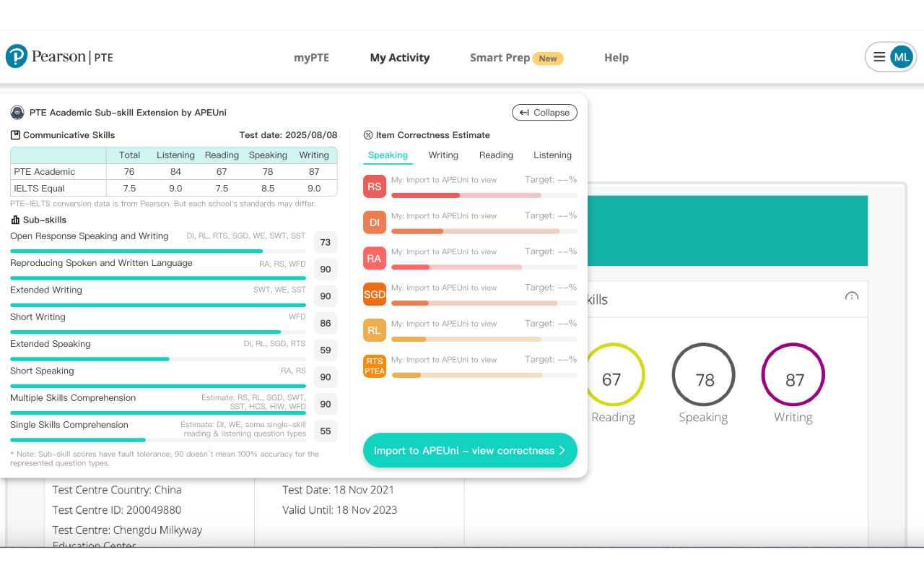The height and width of the screenshot is (578, 924).
Task: Click the SGD item icon
Action: click(375, 294)
